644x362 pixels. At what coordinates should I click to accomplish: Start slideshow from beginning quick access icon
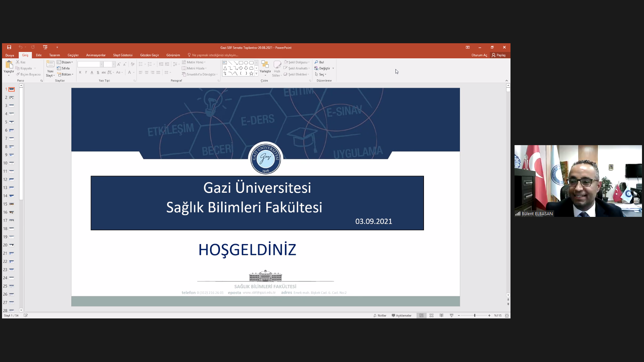(x=45, y=47)
